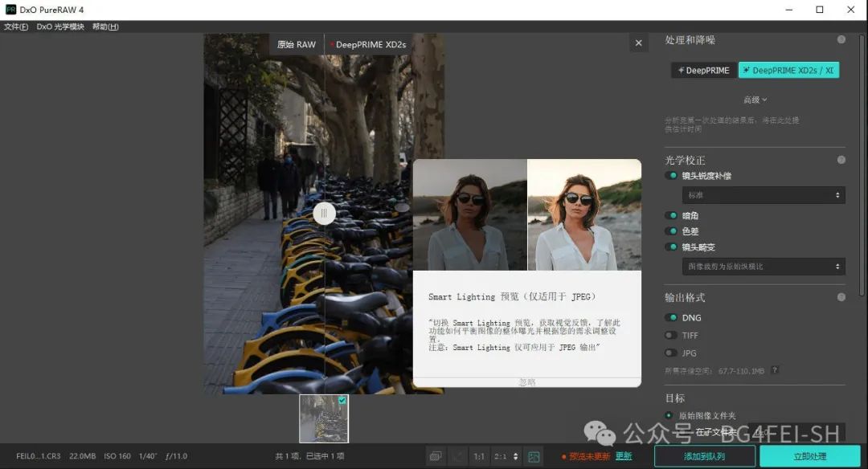This screenshot has height=469, width=868.
Task: Select the DeepPRIME denoising mode
Action: pyautogui.click(x=703, y=70)
